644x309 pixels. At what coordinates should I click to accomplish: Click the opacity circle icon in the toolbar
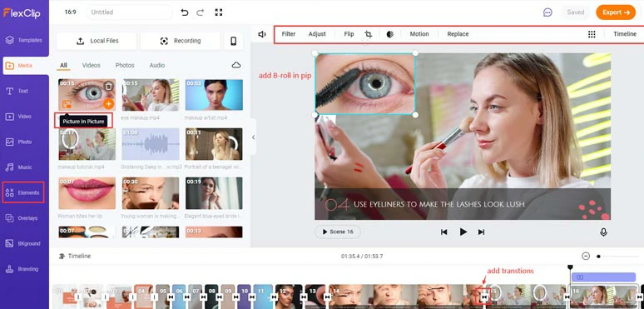click(389, 34)
